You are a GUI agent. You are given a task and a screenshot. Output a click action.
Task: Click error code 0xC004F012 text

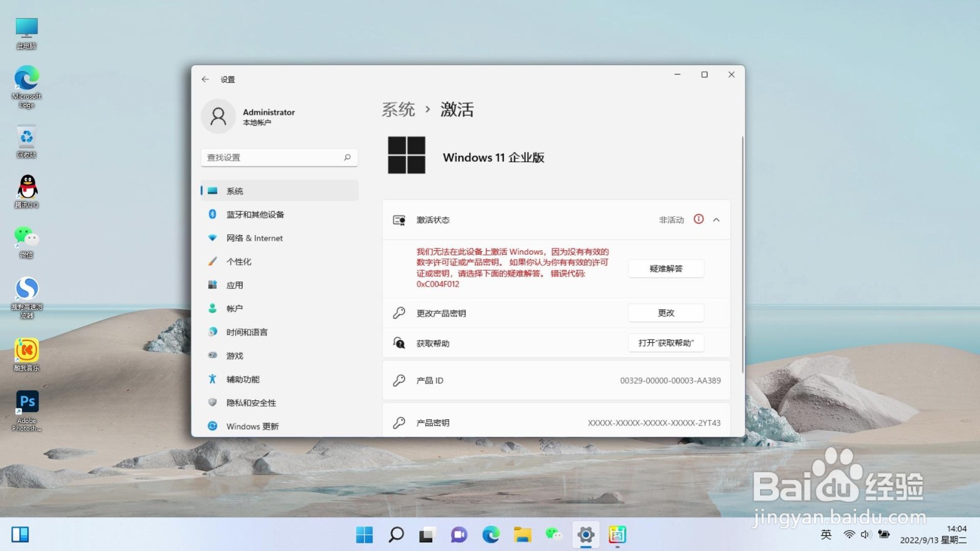click(438, 284)
